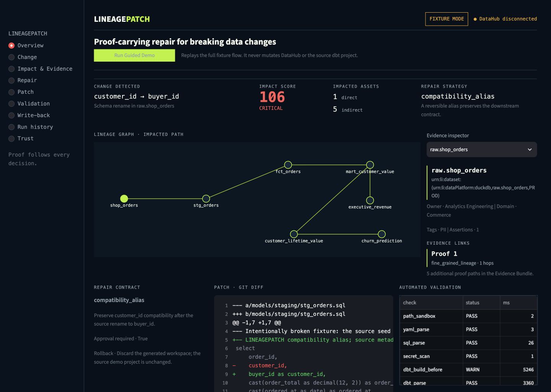Select the Run history radio option
This screenshot has height=392, width=551.
[x=31, y=127]
